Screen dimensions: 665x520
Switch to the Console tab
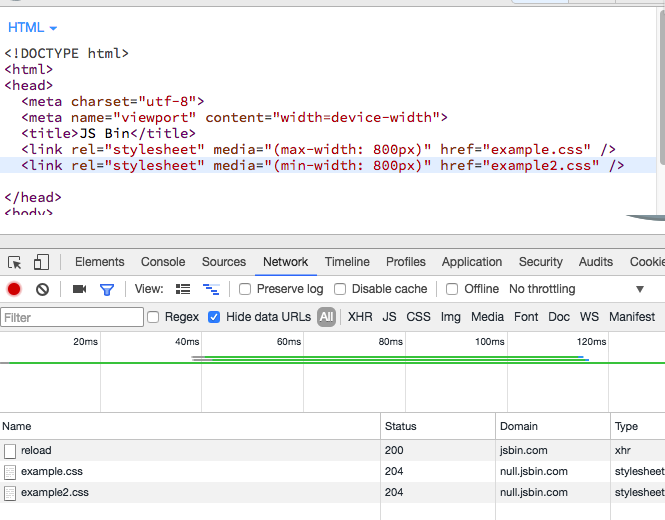tap(163, 262)
